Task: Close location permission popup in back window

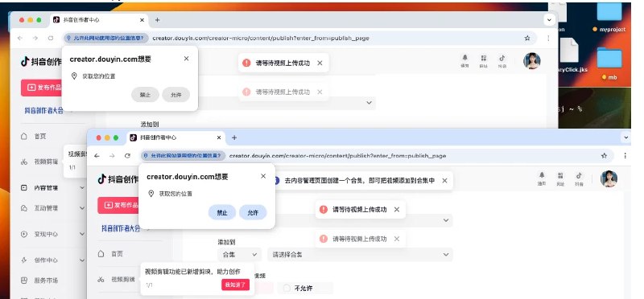Action: (x=187, y=59)
